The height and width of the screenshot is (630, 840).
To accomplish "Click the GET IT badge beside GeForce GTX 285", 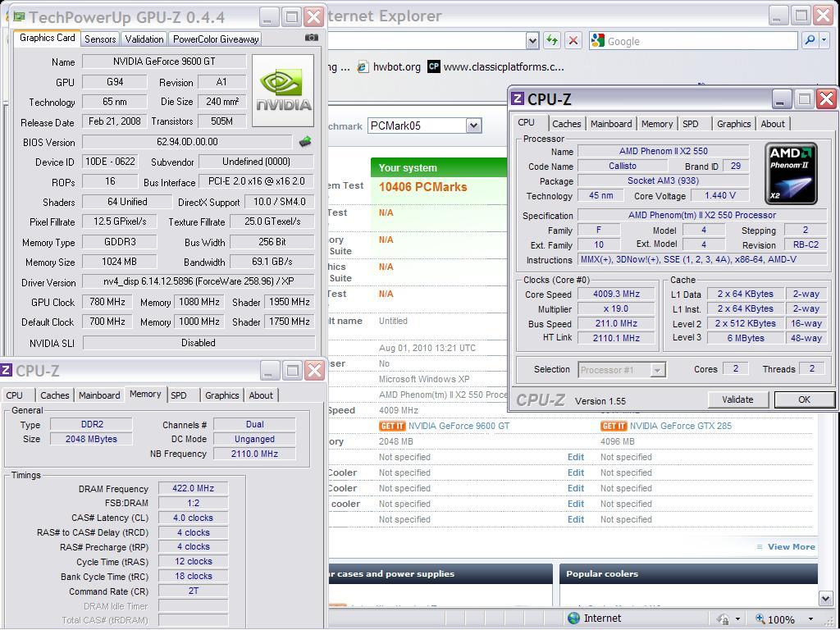I will (614, 426).
